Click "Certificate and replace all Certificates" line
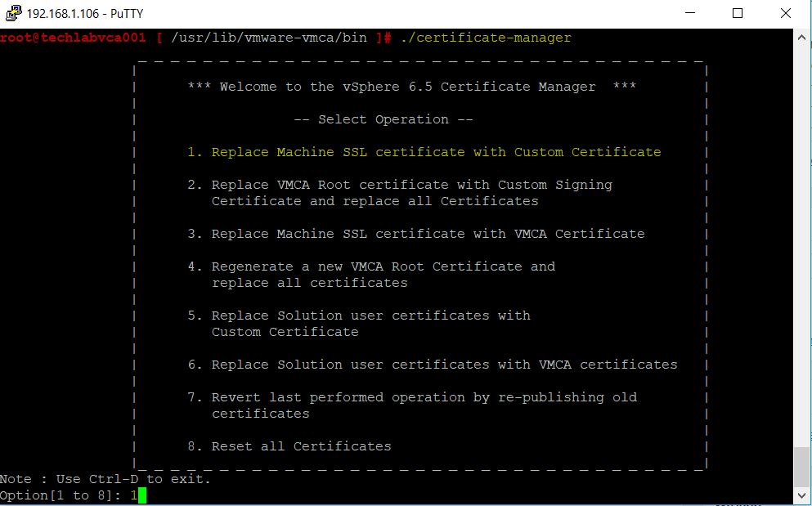 click(375, 201)
